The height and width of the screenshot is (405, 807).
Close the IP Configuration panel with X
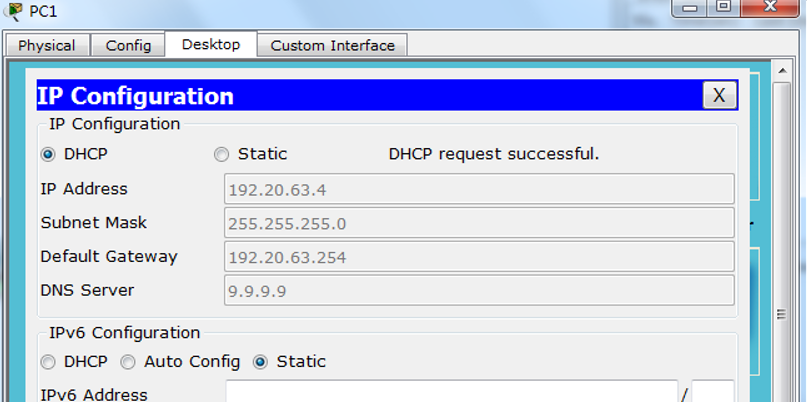pos(719,95)
